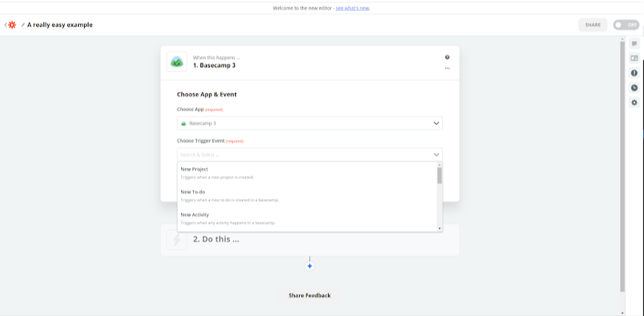Click the 1. Basecamp 3 step header
This screenshot has width=644, height=316.
point(309,62)
